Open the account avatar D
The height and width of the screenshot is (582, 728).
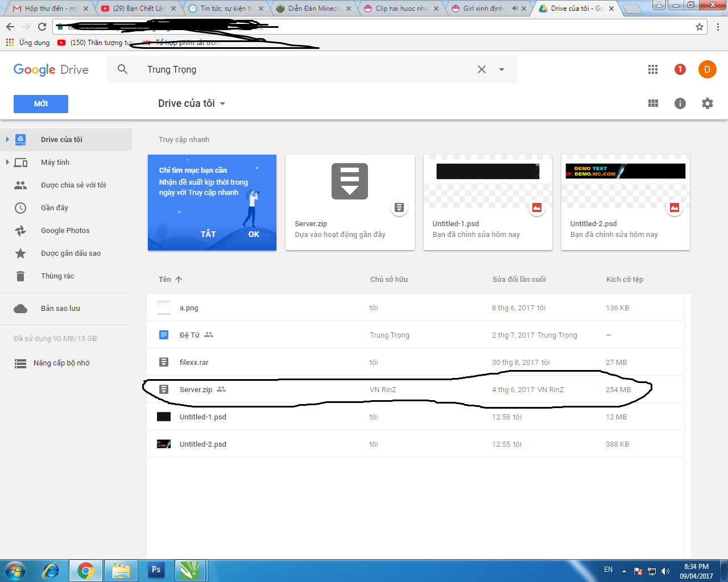[x=708, y=69]
